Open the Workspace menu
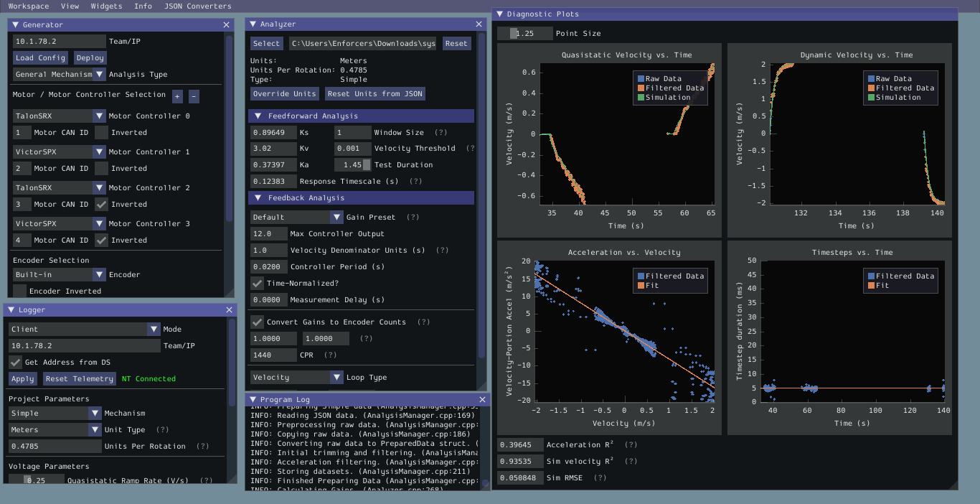The image size is (980, 504). pos(29,6)
